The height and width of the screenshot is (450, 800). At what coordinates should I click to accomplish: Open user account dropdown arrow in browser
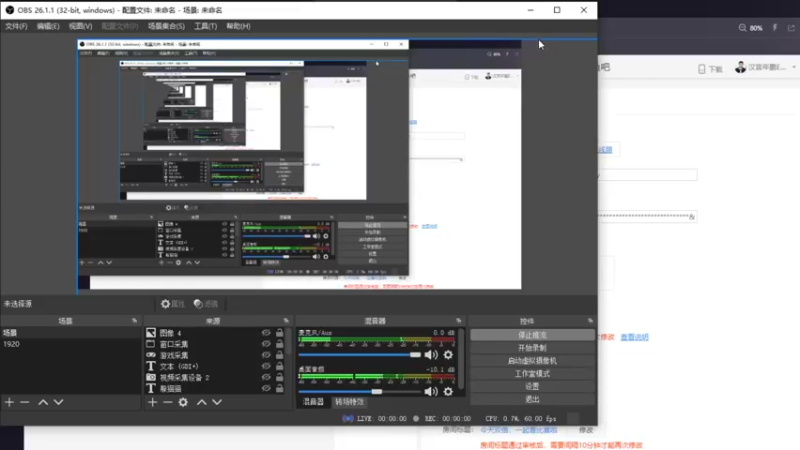click(794, 67)
